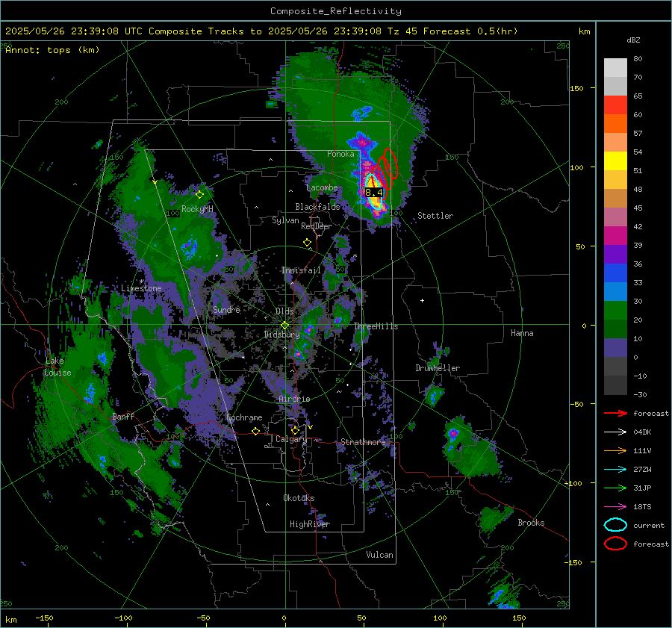Click the white 04DK arrow in legend
This screenshot has height=628, width=672.
pyautogui.click(x=615, y=432)
